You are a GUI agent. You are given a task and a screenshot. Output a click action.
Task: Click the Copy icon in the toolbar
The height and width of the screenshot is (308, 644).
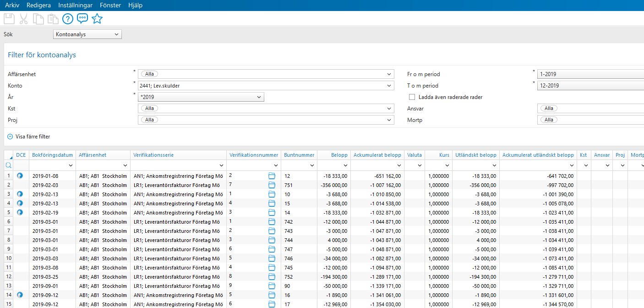click(38, 19)
